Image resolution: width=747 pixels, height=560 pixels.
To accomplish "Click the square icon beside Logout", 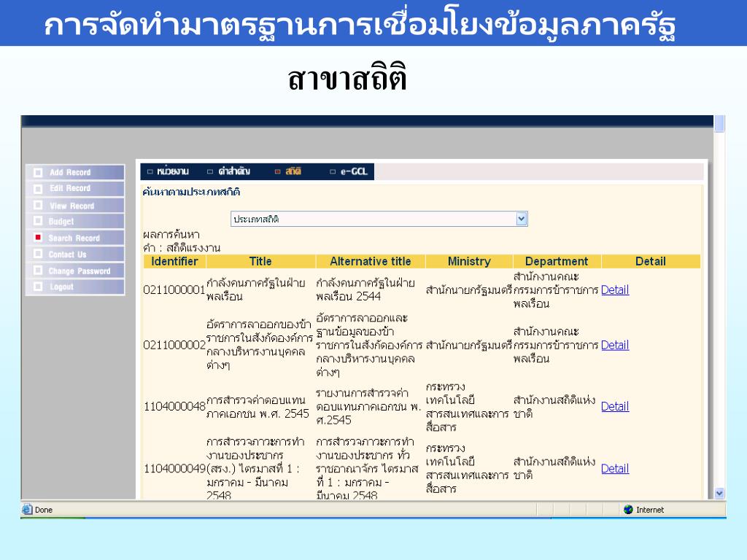I will coord(38,286).
